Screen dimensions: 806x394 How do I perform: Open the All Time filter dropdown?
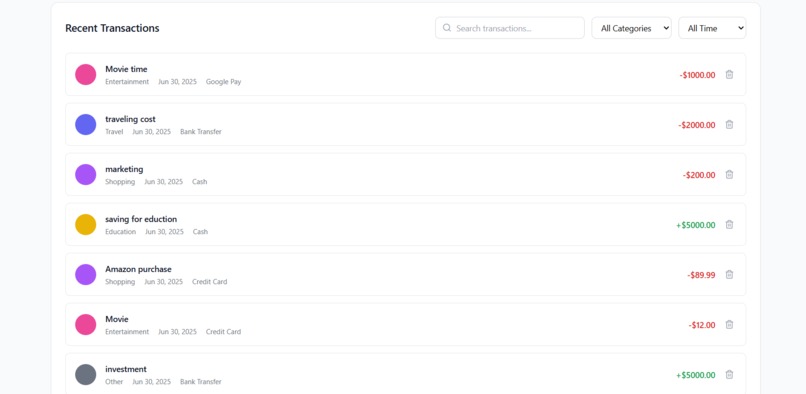(712, 28)
